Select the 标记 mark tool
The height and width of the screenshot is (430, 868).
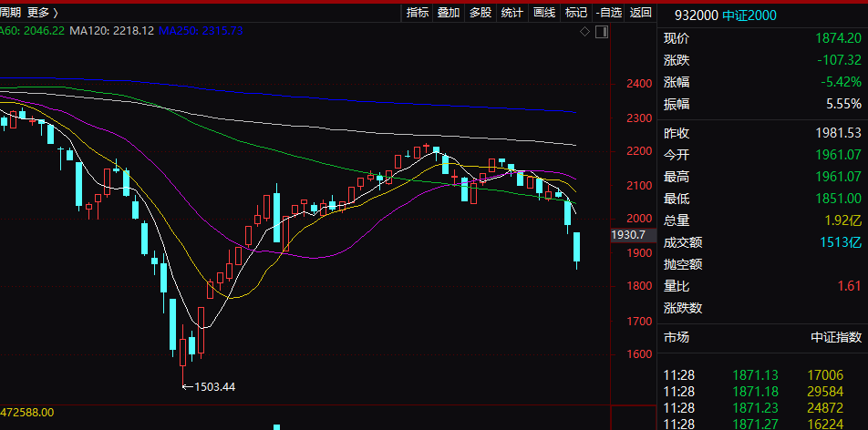[x=575, y=12]
